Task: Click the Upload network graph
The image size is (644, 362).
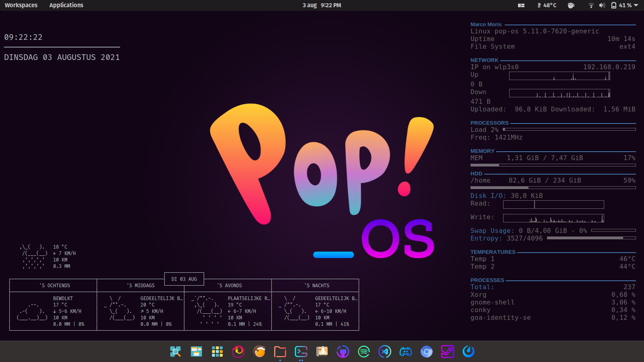Action: (559, 76)
